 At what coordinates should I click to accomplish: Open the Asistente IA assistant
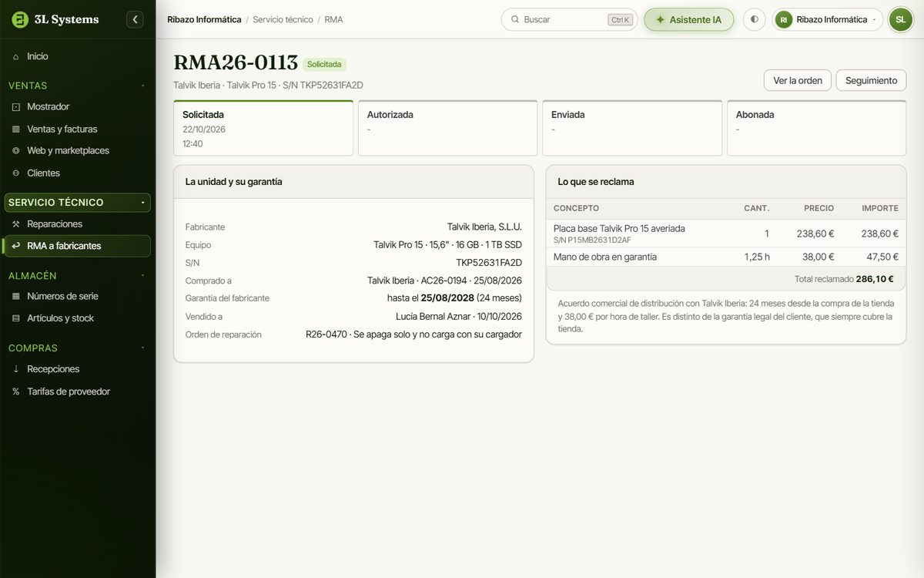coord(689,19)
